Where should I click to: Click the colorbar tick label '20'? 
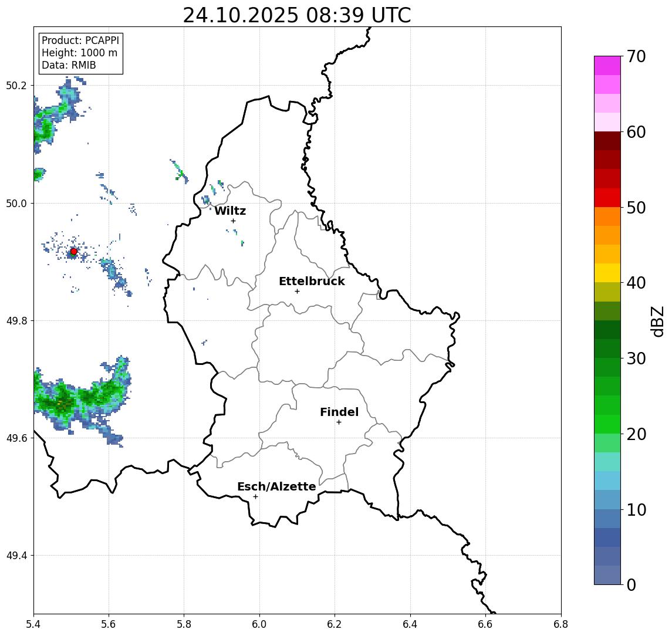(x=636, y=434)
